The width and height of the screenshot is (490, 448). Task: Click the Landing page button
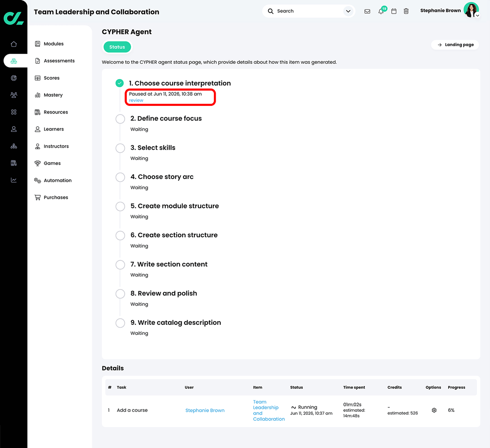455,45
